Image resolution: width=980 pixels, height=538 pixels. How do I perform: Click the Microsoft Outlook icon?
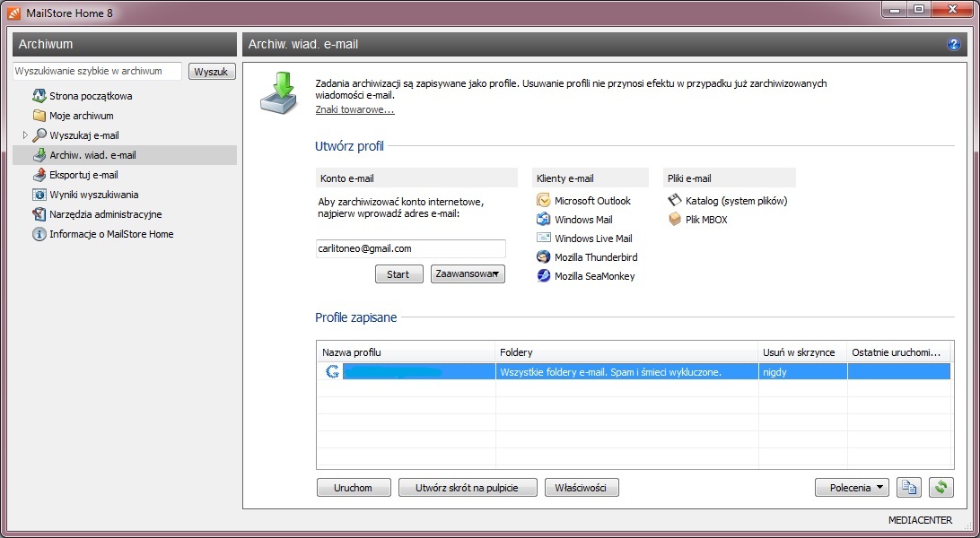pos(544,201)
